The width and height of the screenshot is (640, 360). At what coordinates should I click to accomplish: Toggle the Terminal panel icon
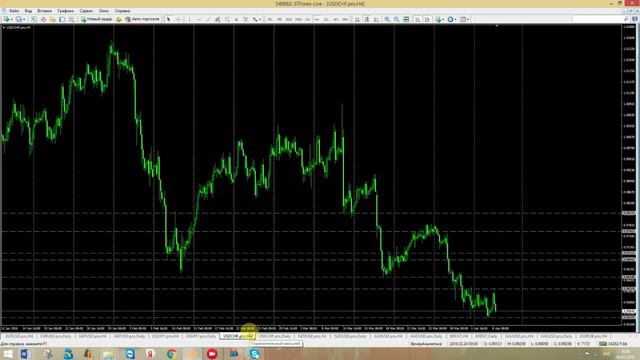pyautogui.click(x=62, y=19)
